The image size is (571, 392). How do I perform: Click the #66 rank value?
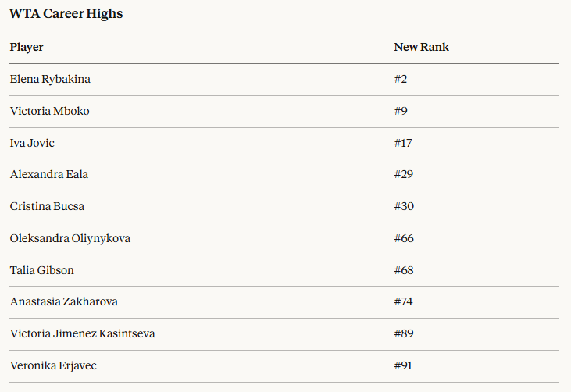pyautogui.click(x=404, y=238)
